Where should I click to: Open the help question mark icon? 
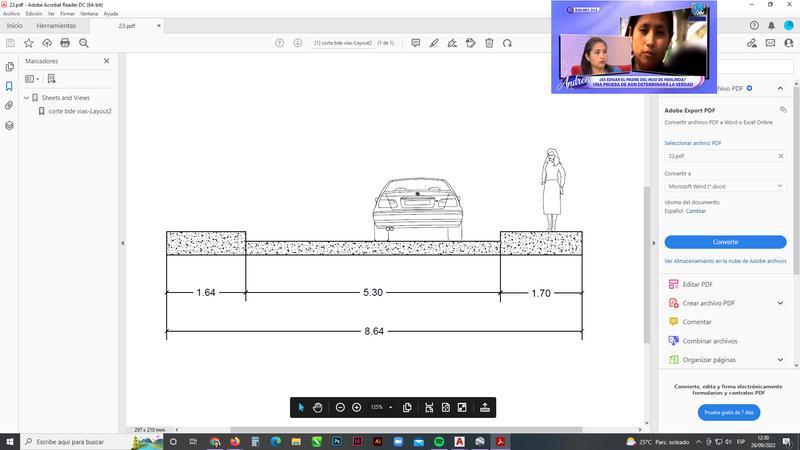[754, 26]
